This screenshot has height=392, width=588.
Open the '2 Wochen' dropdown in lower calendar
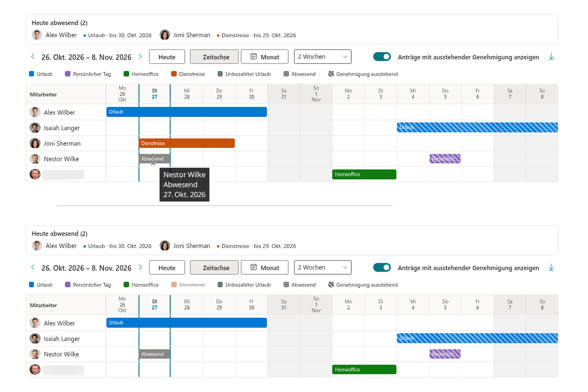pos(323,268)
